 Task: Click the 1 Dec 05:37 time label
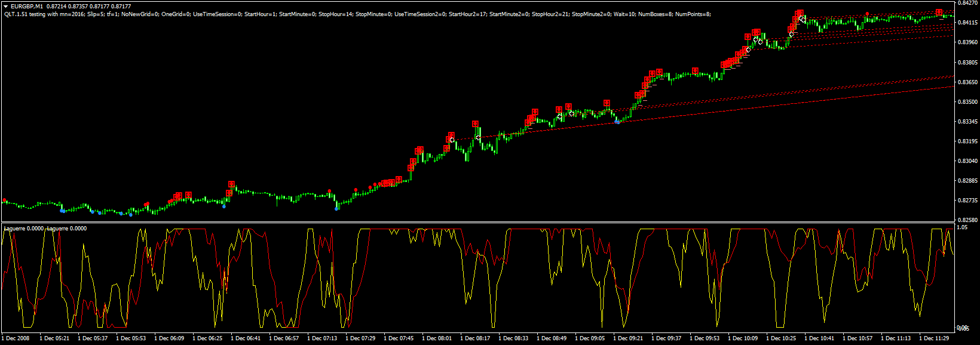point(93,338)
